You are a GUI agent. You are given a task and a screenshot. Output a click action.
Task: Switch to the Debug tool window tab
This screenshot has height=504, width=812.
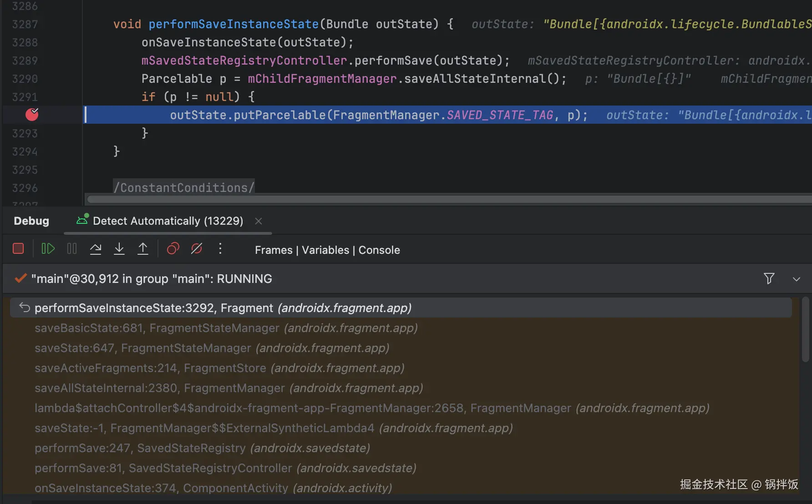[x=31, y=221]
